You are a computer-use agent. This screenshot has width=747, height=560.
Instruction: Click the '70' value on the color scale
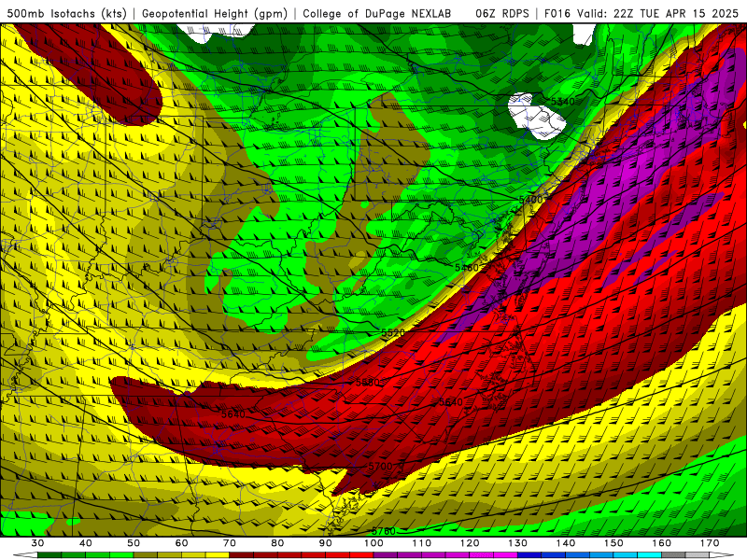pos(230,543)
